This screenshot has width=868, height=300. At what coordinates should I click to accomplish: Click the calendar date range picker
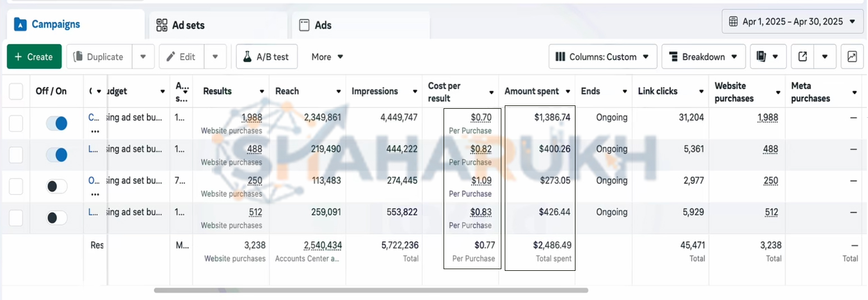[792, 22]
